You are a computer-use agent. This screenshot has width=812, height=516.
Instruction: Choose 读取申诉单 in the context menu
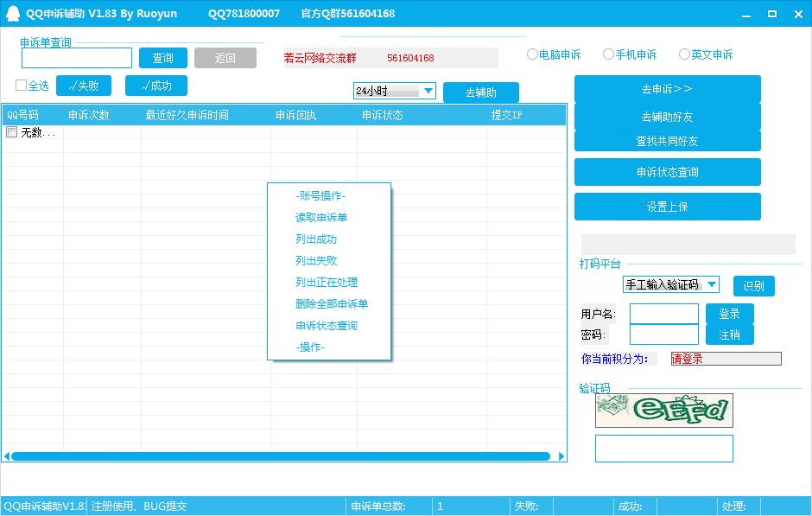321,218
